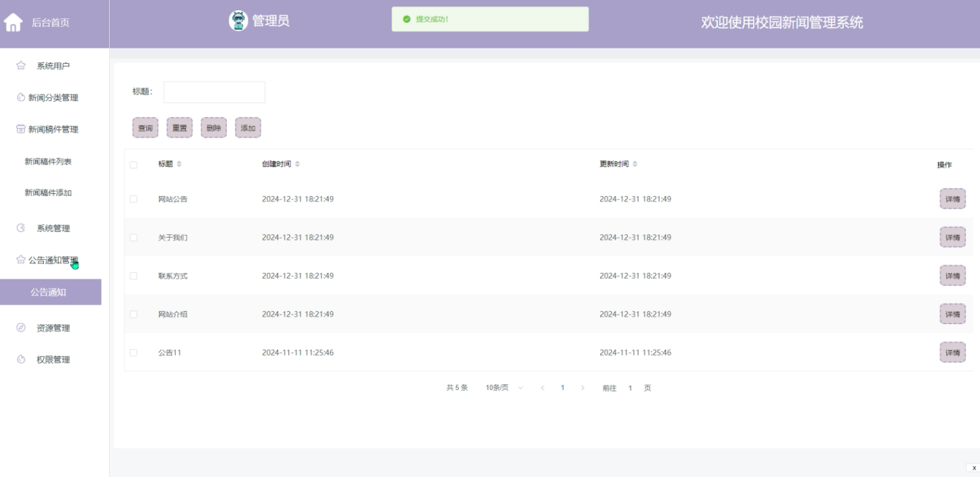Viewport: 980px width, 477px height.
Task: Select the 公告通知 submenu item
Action: click(x=51, y=292)
